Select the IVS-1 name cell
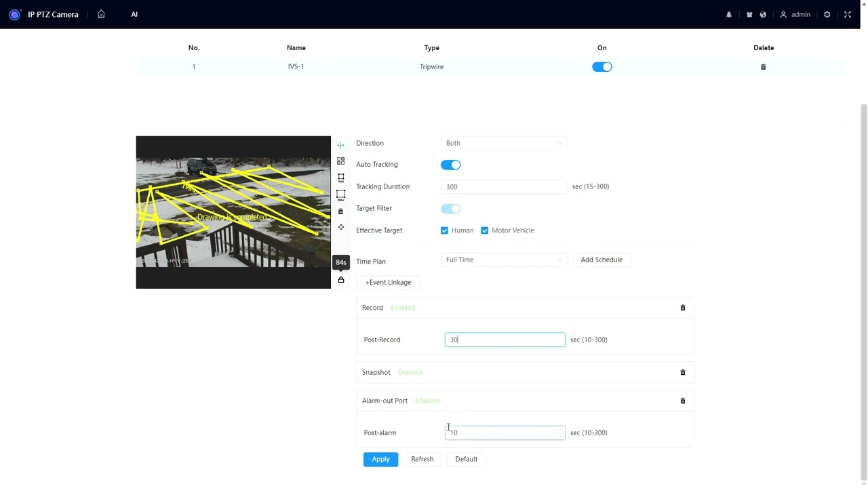Screen dimensions: 868x488 click(296, 66)
